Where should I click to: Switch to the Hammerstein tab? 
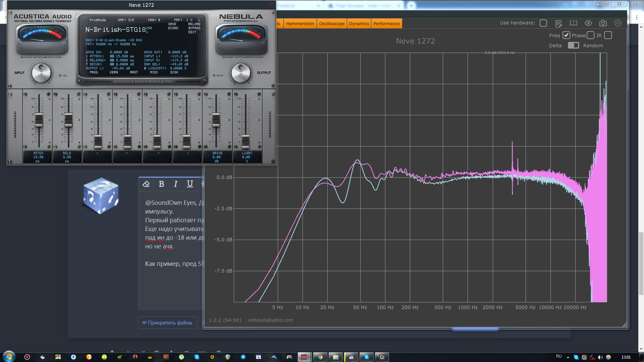pos(300,23)
